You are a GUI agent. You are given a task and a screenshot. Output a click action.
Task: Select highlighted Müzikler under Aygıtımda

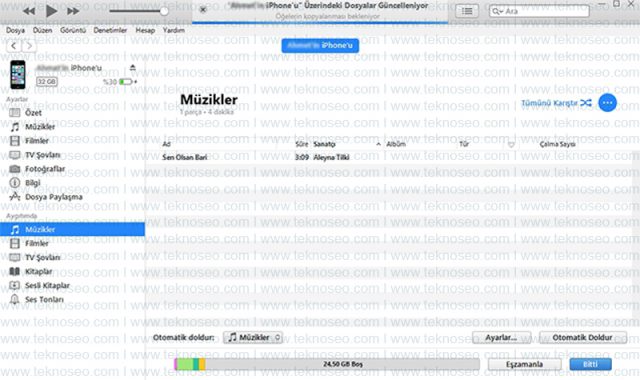point(72,229)
